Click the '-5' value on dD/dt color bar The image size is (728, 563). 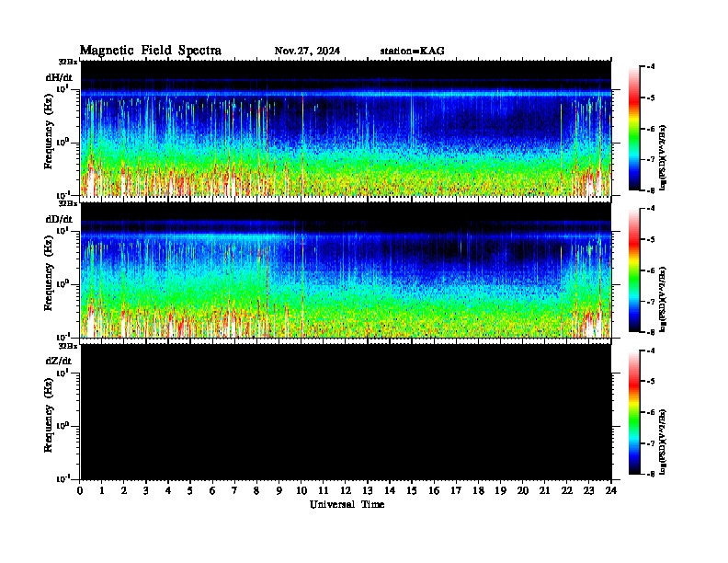651,240
